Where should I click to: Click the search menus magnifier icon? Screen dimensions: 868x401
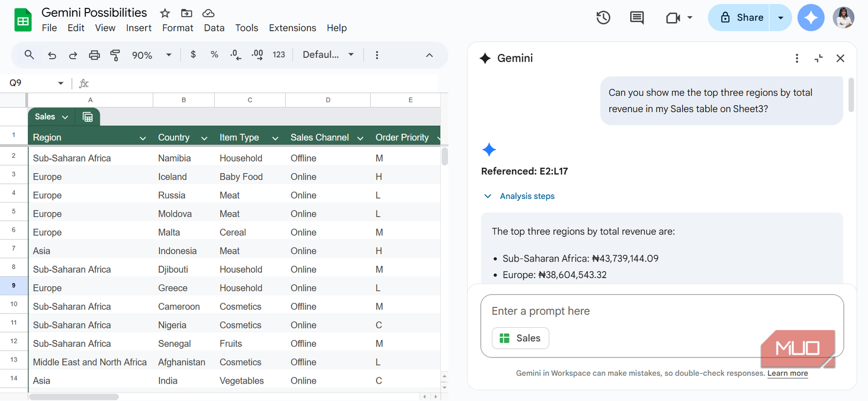[x=29, y=55]
